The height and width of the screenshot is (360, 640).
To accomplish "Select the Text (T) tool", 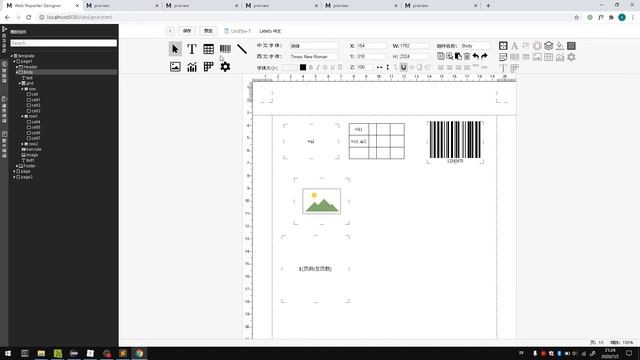I will point(191,49).
